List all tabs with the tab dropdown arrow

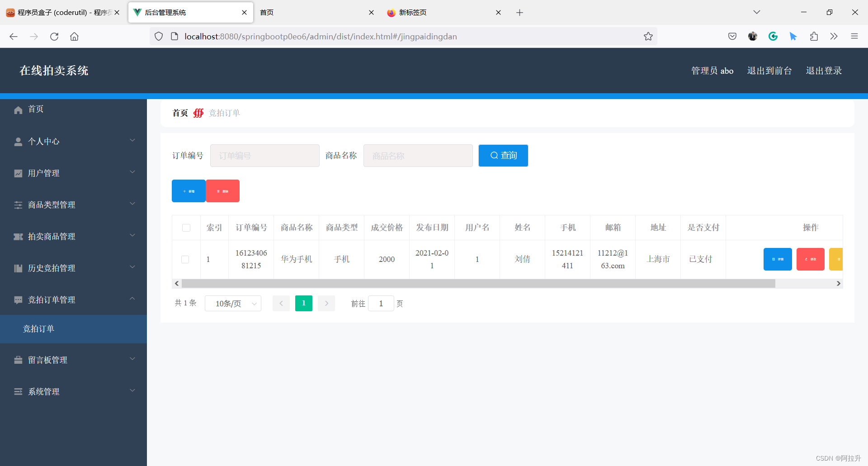click(x=757, y=13)
